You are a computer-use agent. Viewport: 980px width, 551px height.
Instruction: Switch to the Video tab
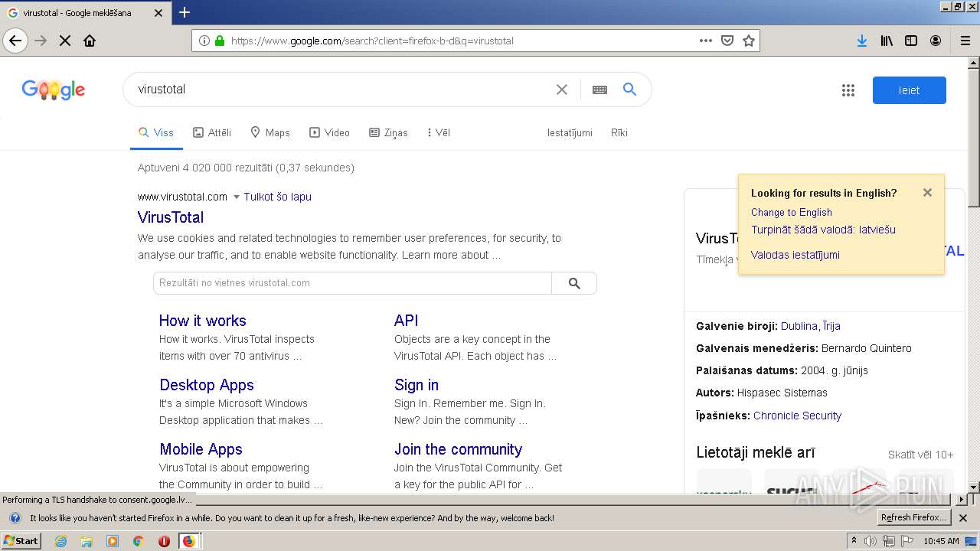329,132
